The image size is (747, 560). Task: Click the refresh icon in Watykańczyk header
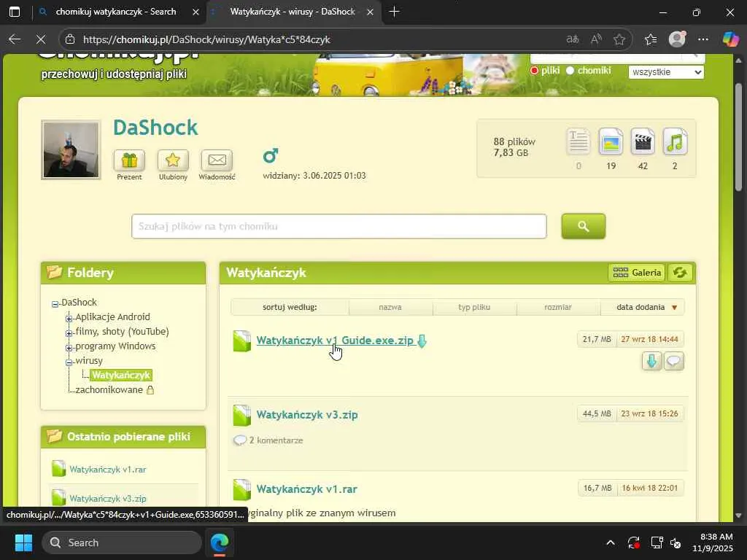(x=680, y=273)
